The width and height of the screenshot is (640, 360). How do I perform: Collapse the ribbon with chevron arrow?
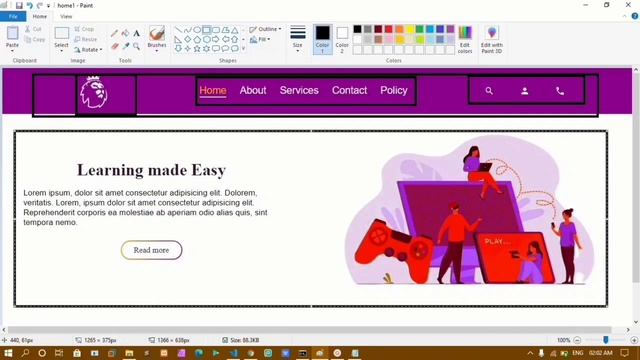click(x=624, y=16)
